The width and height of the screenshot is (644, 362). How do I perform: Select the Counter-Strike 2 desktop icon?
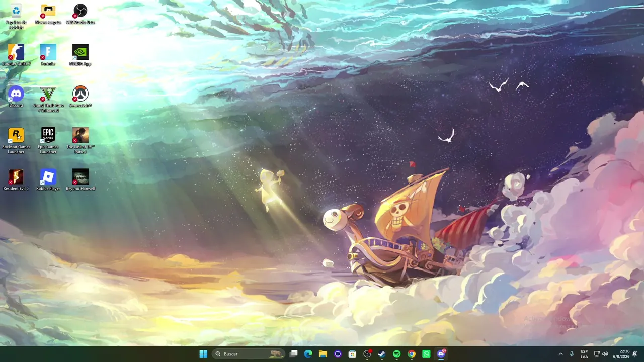[16, 55]
